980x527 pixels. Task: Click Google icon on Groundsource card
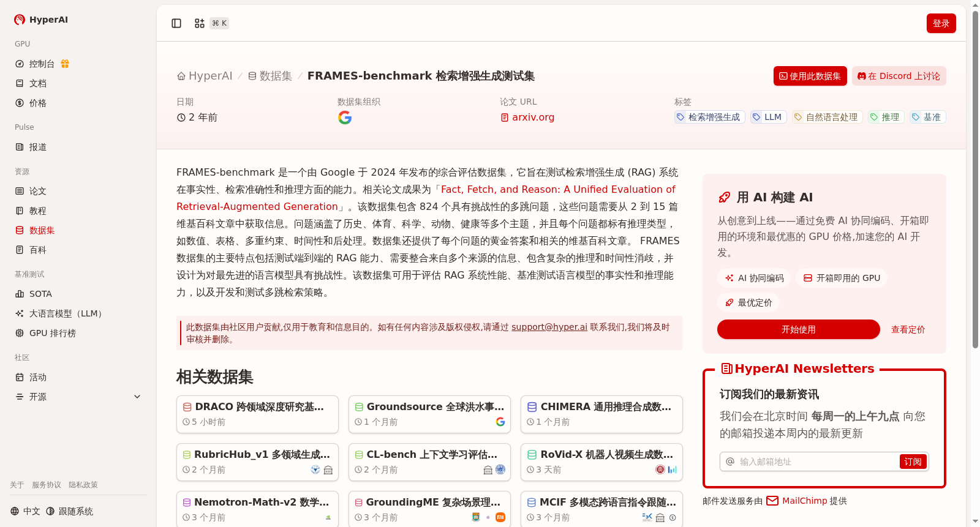click(x=500, y=422)
